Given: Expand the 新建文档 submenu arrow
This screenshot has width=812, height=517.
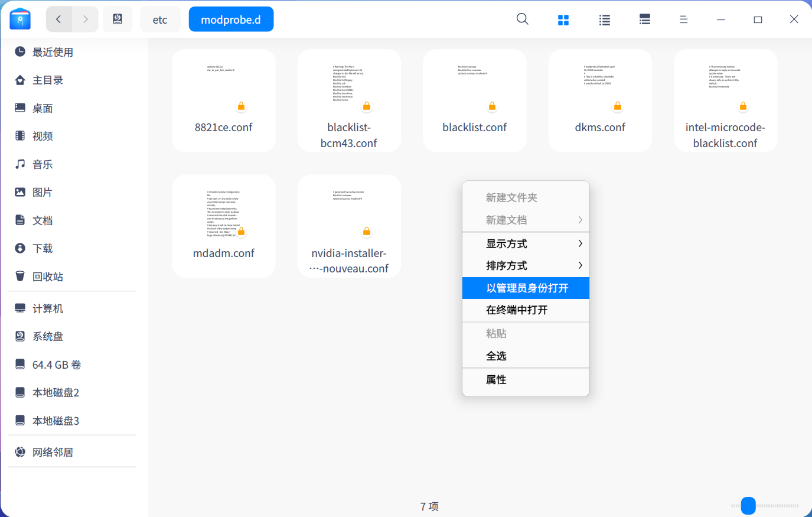Looking at the screenshot, I should tap(579, 219).
